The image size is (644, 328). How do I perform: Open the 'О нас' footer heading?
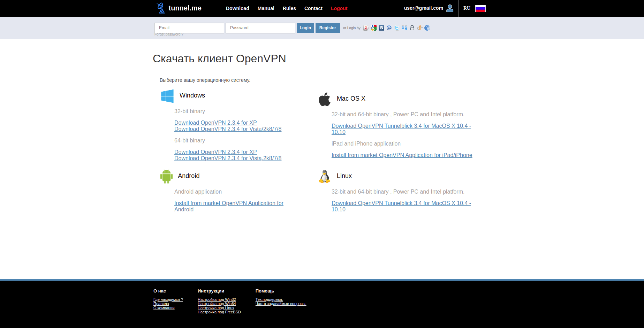pyautogui.click(x=160, y=291)
